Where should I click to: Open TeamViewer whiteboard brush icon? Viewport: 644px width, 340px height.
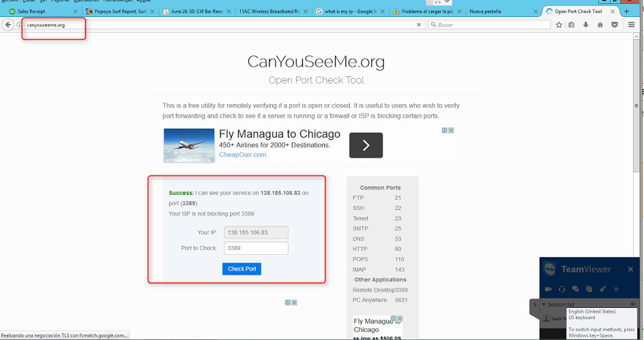pos(602,289)
